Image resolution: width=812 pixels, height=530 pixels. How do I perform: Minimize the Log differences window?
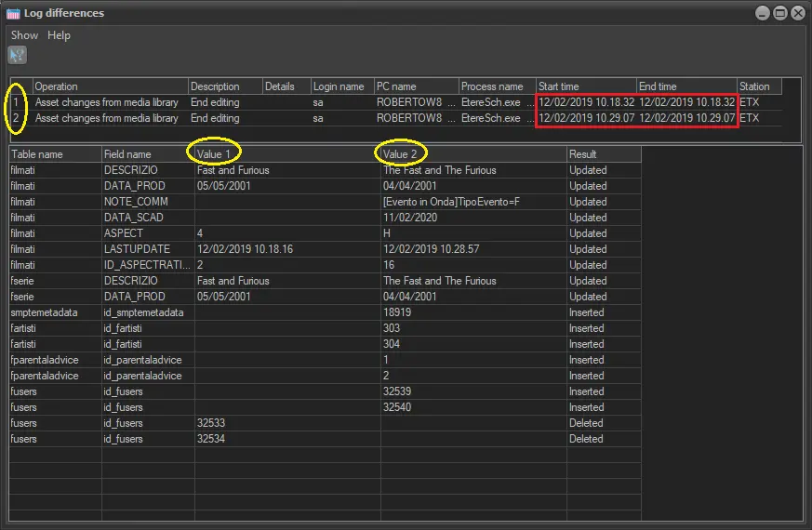click(763, 13)
